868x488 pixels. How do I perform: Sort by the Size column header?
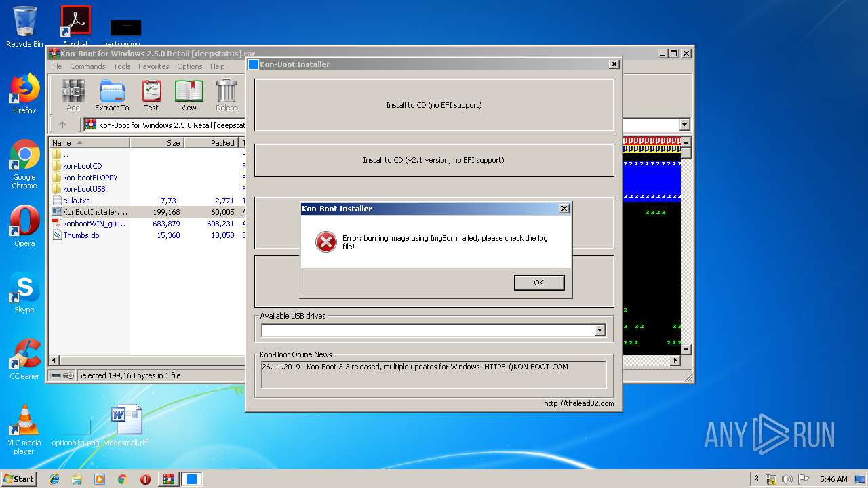[157, 143]
